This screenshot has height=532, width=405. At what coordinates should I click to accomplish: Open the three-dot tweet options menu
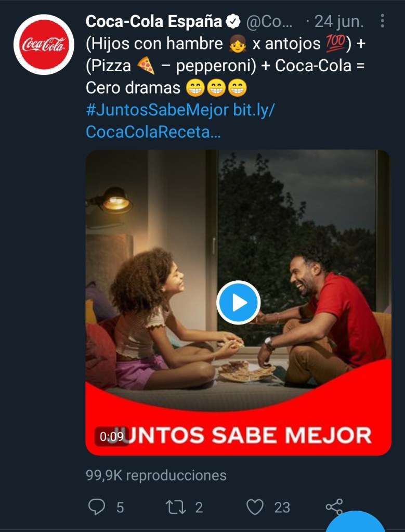coord(382,21)
